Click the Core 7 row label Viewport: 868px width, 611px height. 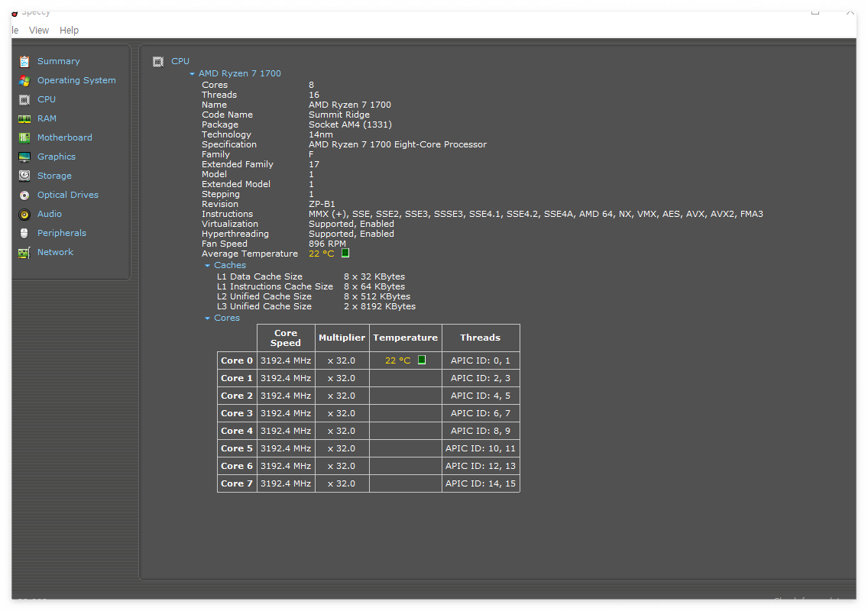[237, 483]
